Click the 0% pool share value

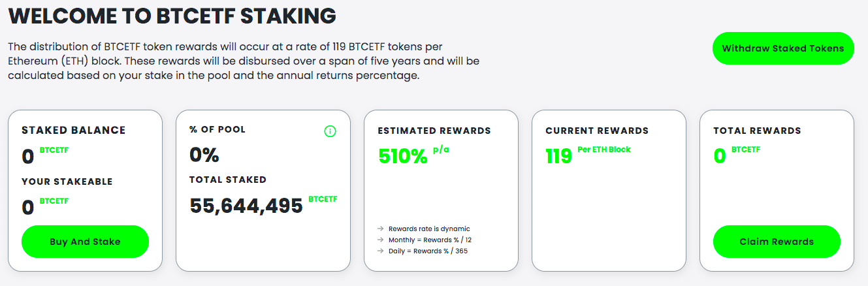(x=204, y=155)
